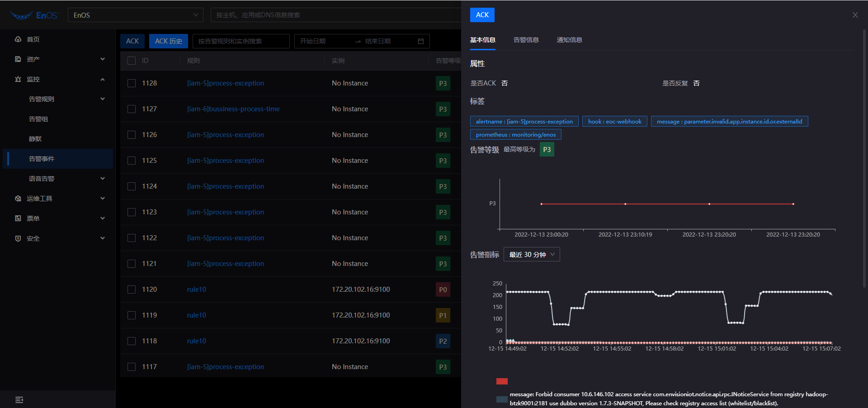Expand the 票单 menu chevron

tap(103, 218)
